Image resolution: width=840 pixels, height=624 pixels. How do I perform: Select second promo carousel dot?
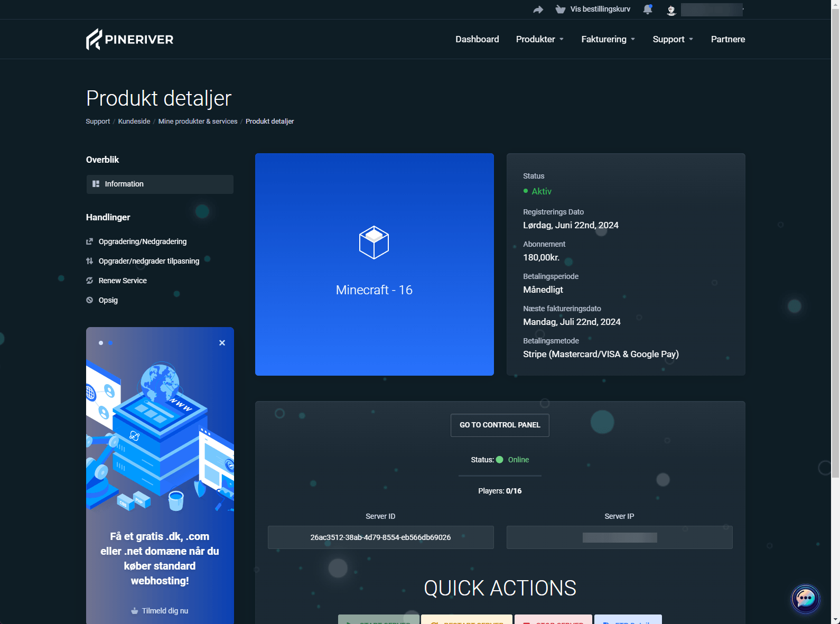click(x=110, y=343)
